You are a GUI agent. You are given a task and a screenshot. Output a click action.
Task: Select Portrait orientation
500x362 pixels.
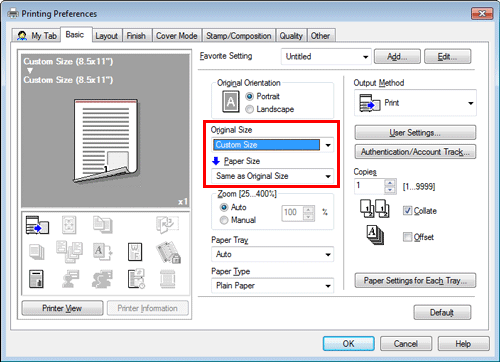(x=249, y=96)
